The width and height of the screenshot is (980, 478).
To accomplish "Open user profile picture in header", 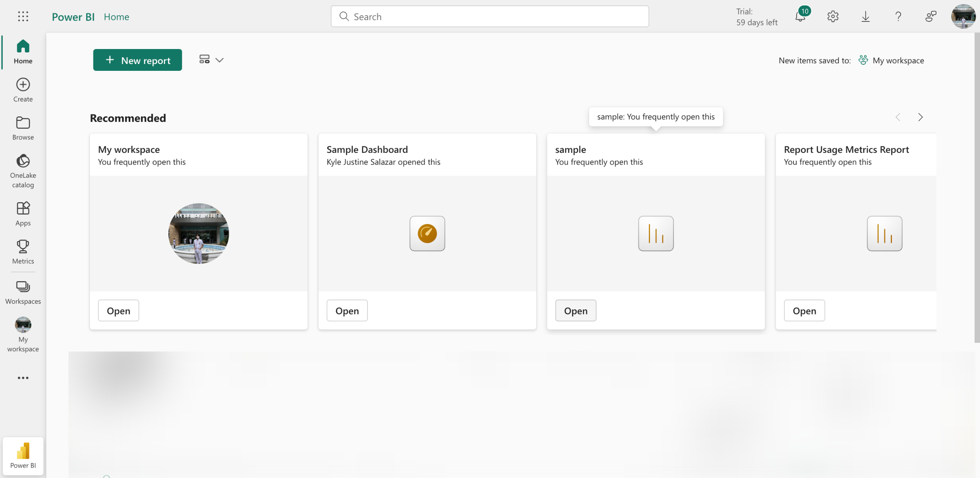I will [x=963, y=16].
